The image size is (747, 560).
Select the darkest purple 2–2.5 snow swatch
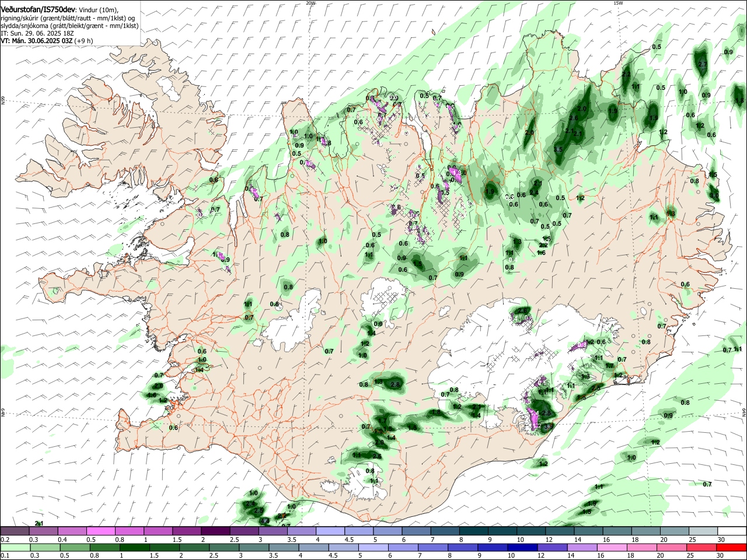215,531
